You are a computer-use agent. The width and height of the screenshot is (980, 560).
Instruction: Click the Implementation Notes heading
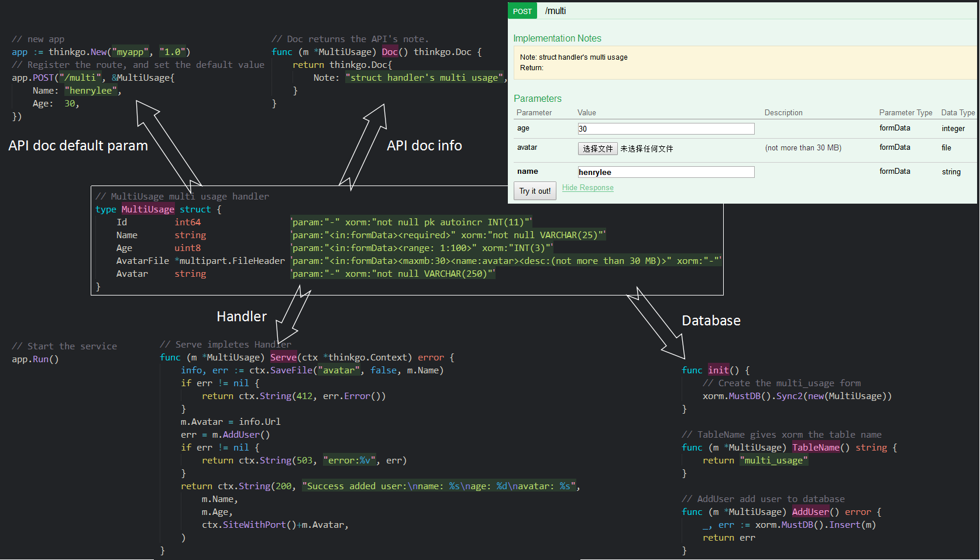557,39
